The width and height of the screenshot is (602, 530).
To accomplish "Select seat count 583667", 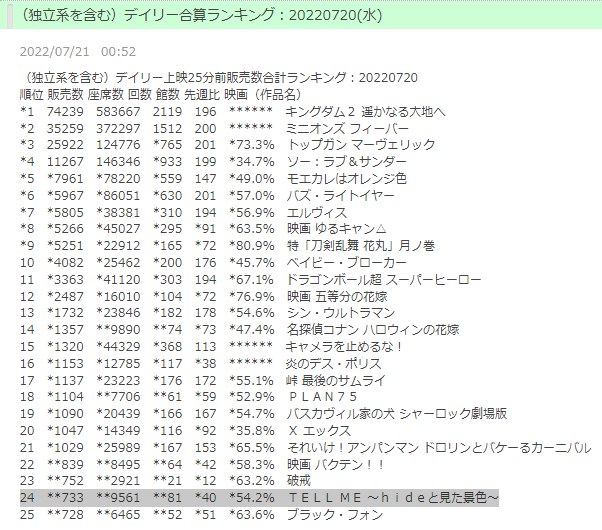I will (x=118, y=112).
